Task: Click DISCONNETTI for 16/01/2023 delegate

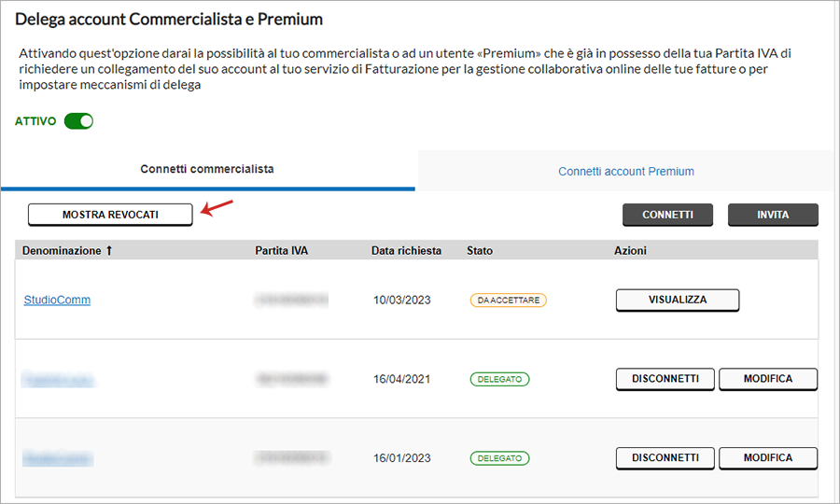Action: click(665, 458)
